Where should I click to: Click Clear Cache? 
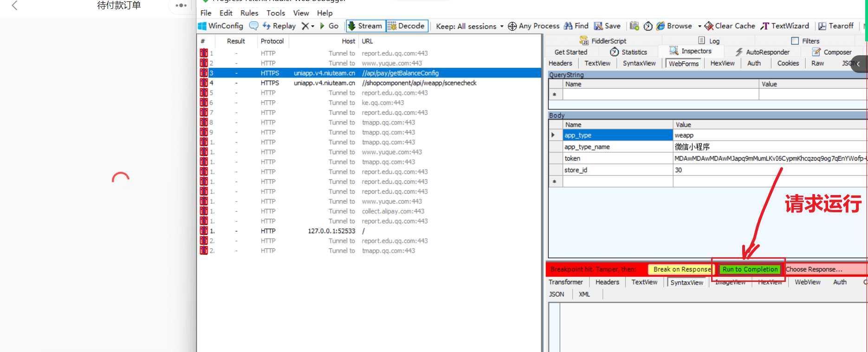[730, 26]
